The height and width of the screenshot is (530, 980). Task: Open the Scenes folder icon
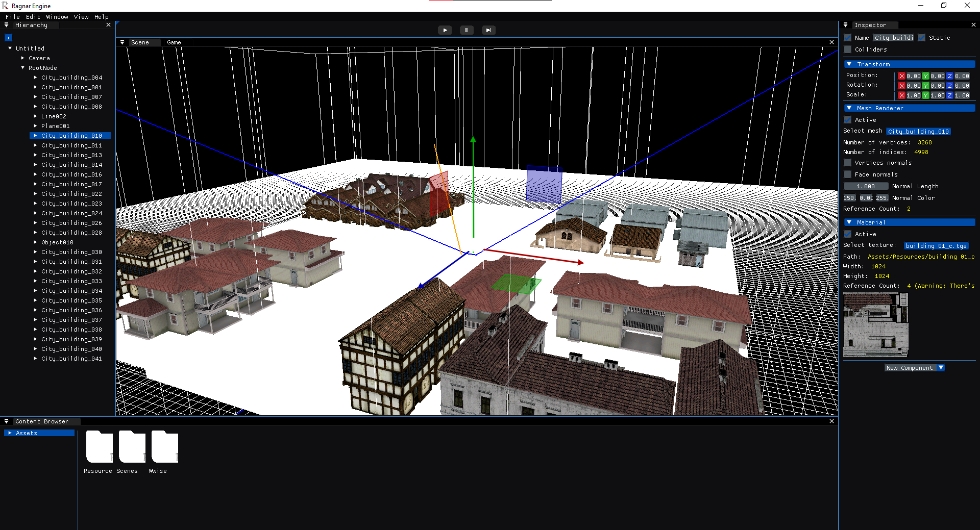coord(132,447)
